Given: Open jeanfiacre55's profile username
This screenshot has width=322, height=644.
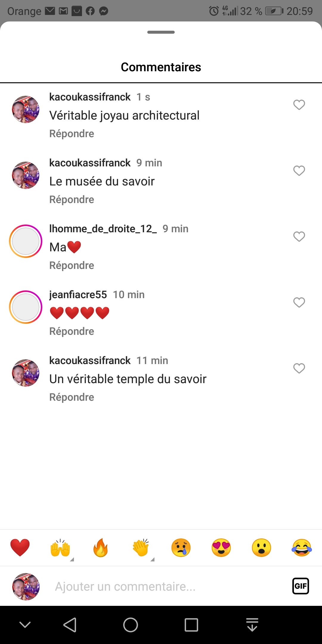Looking at the screenshot, I should (78, 295).
